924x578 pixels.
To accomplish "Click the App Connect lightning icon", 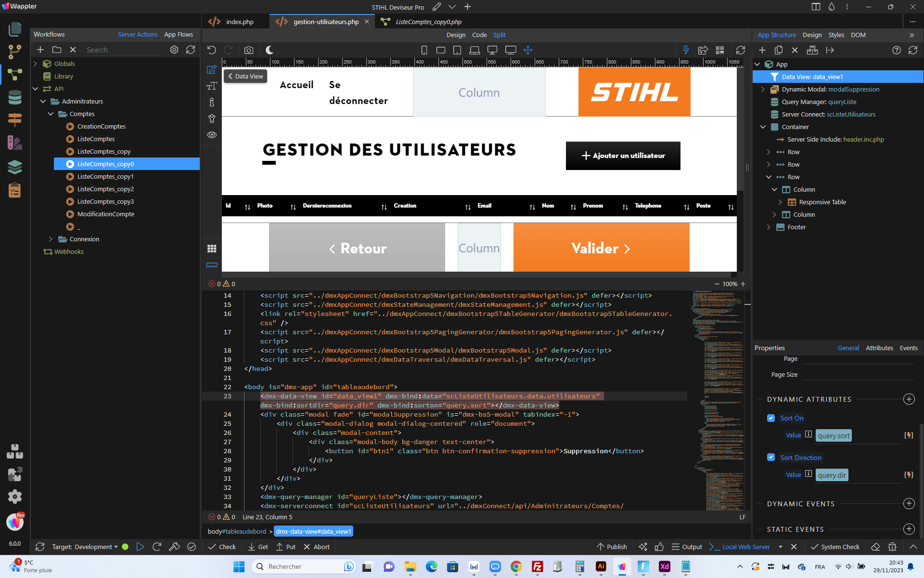I will 686,50.
